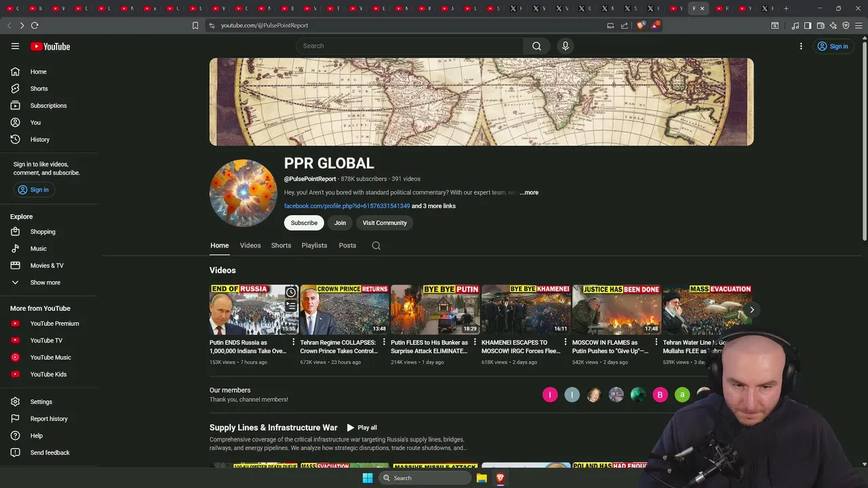Open options for KHAMENEI ESCAPES video

pyautogui.click(x=566, y=342)
